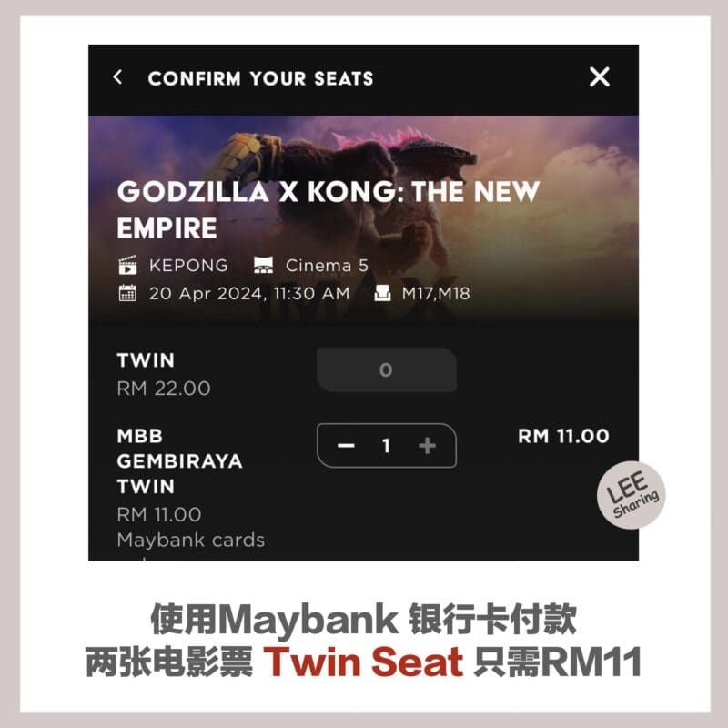Click the KEPONG cinema location text
The width and height of the screenshot is (728, 728).
point(188,265)
